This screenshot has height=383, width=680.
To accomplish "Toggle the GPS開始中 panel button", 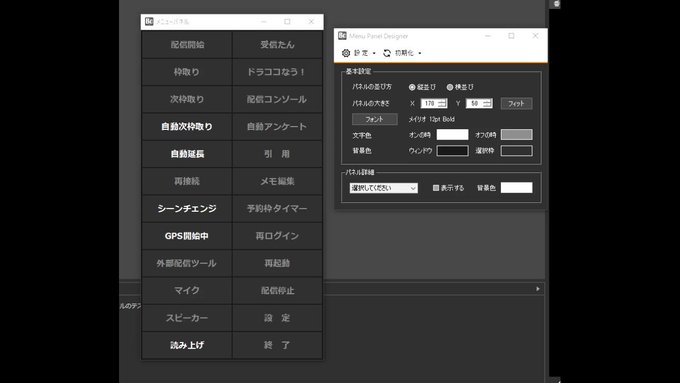I will (187, 236).
